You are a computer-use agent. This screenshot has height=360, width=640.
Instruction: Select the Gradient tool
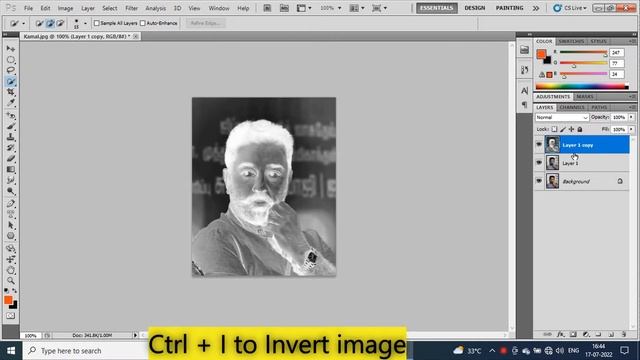tap(11, 169)
